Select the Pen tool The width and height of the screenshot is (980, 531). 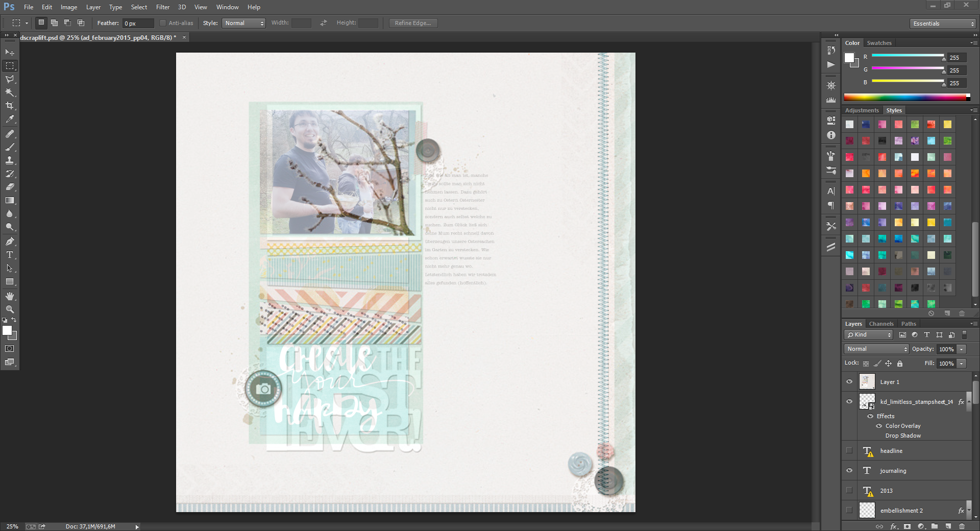tap(10, 242)
